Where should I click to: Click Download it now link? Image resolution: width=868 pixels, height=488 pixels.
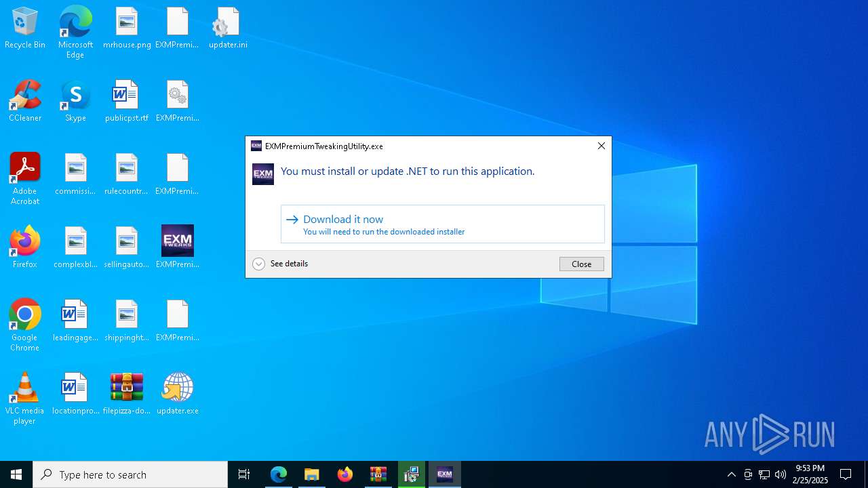[443, 224]
